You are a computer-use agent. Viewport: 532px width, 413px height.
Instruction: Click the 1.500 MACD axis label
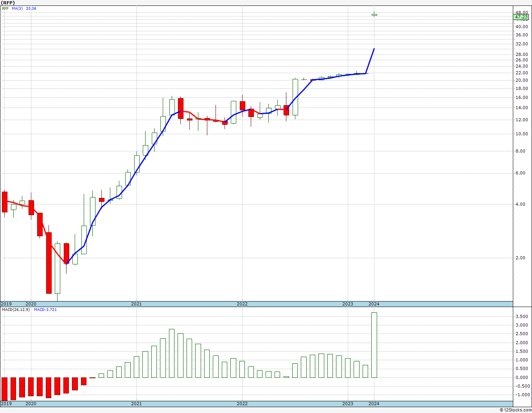(x=521, y=351)
